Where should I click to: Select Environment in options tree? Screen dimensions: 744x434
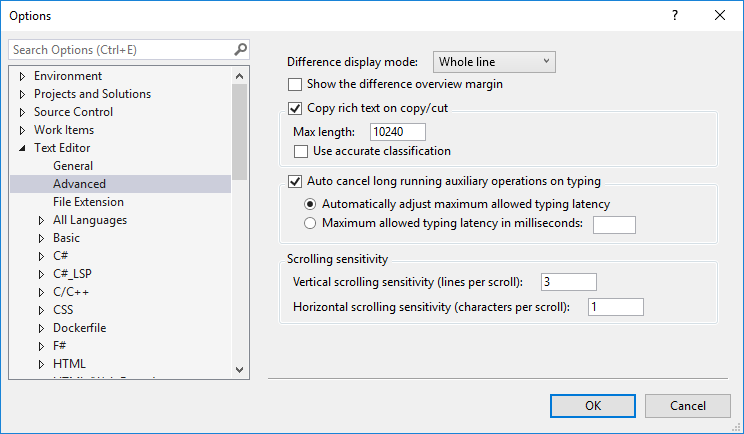(x=68, y=76)
